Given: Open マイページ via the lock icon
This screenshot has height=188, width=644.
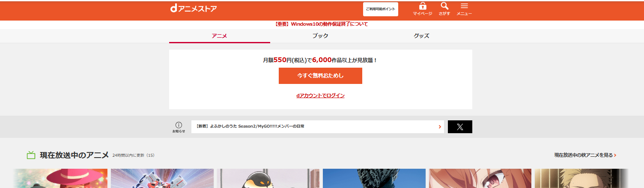Looking at the screenshot, I should point(422,6).
